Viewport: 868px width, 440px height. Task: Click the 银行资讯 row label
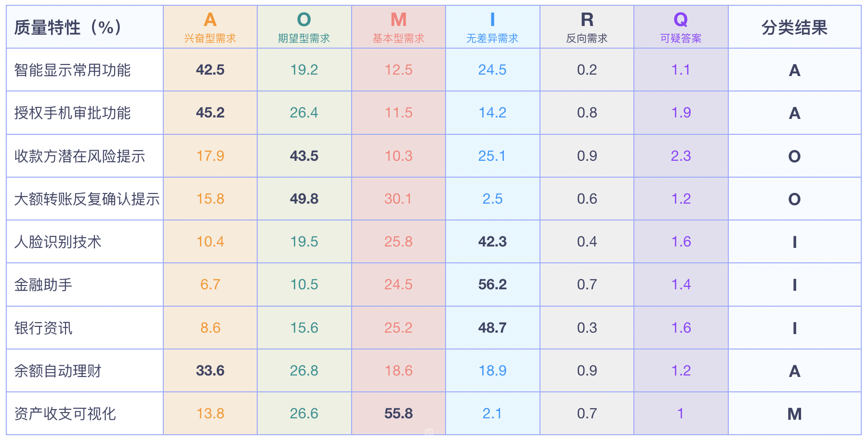coord(43,328)
